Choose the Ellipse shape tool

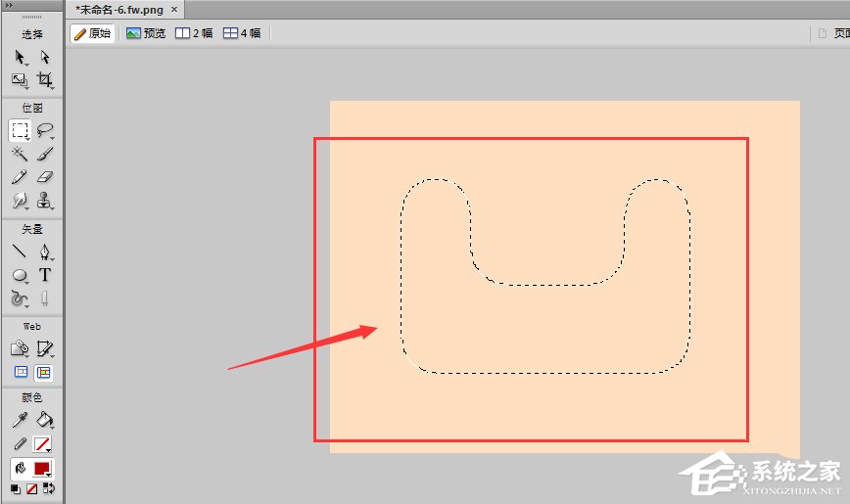(x=20, y=275)
